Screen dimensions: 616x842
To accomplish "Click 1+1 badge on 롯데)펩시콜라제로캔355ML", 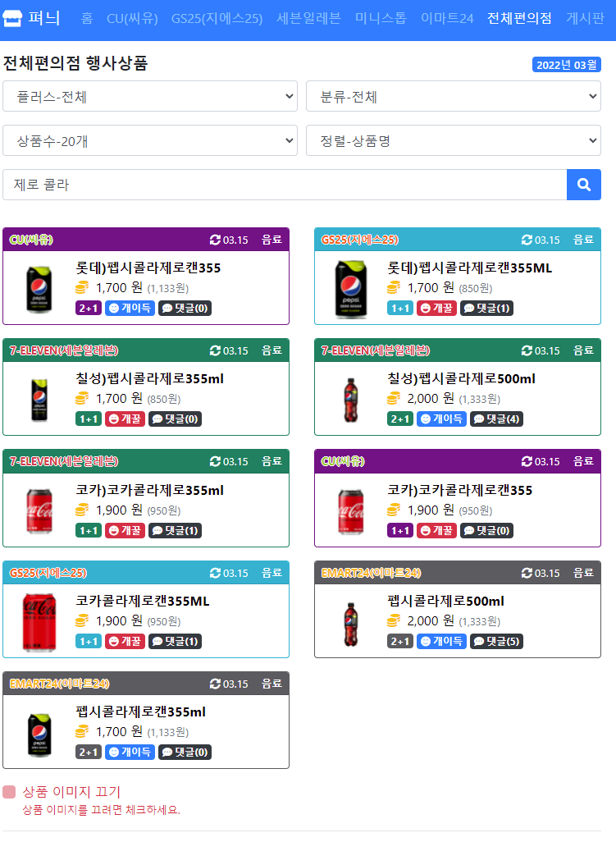I will pos(400,309).
